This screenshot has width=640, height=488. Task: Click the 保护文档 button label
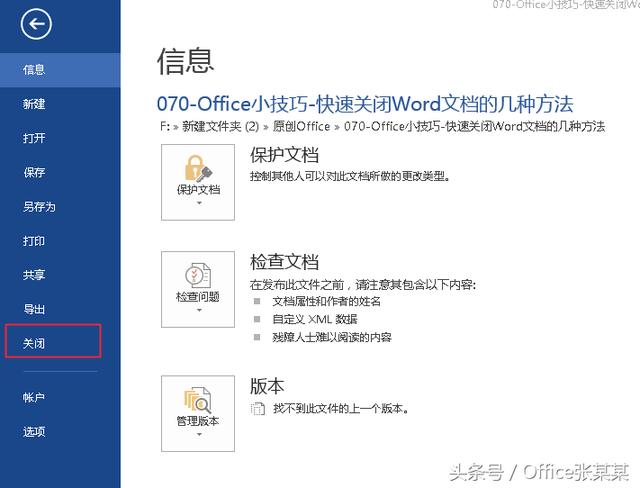pyautogui.click(x=198, y=190)
